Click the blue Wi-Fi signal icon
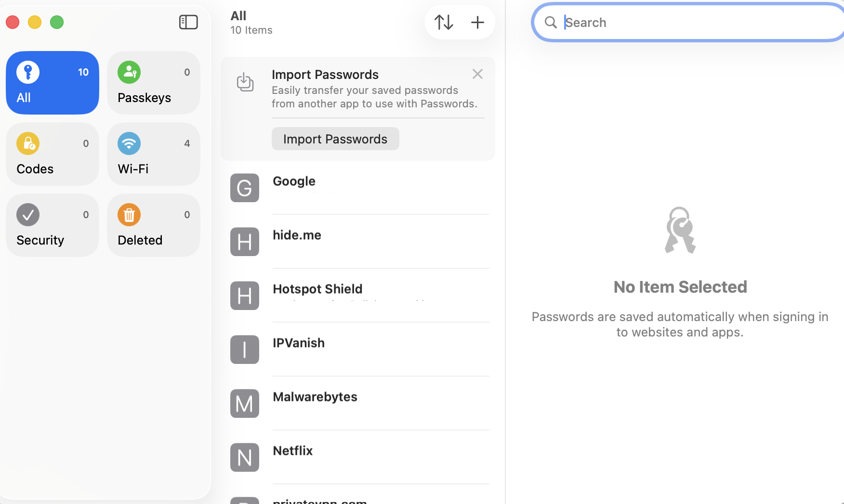Viewport: 844px width, 504px height. coord(129,143)
